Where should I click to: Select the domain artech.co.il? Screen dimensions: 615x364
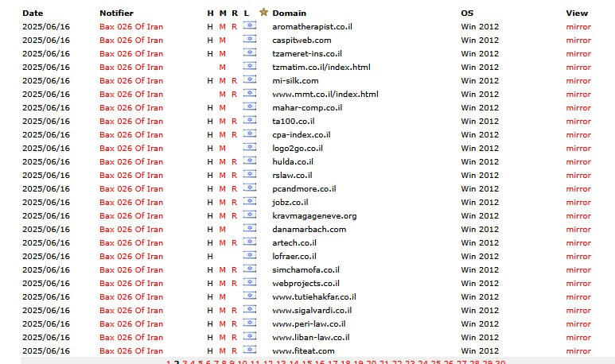point(294,242)
